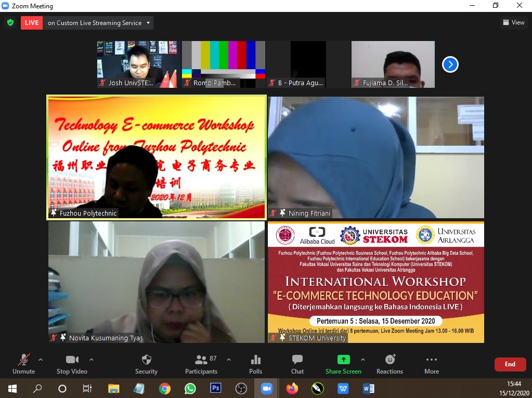Image resolution: width=532 pixels, height=398 pixels.
Task: Expand arrow next to Participants
Action: [229, 360]
